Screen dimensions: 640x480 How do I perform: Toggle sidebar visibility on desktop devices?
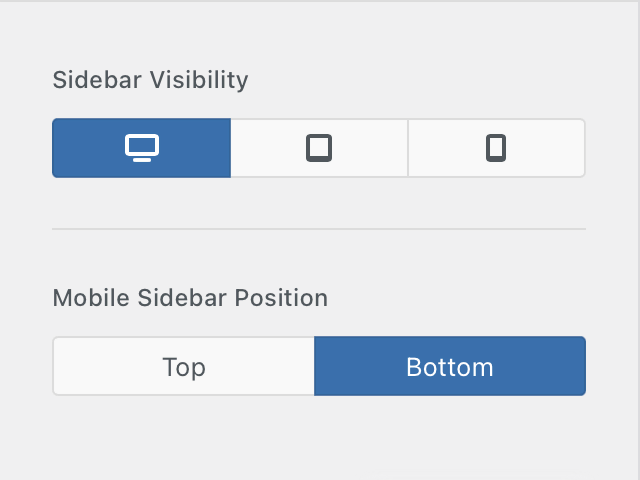142,148
